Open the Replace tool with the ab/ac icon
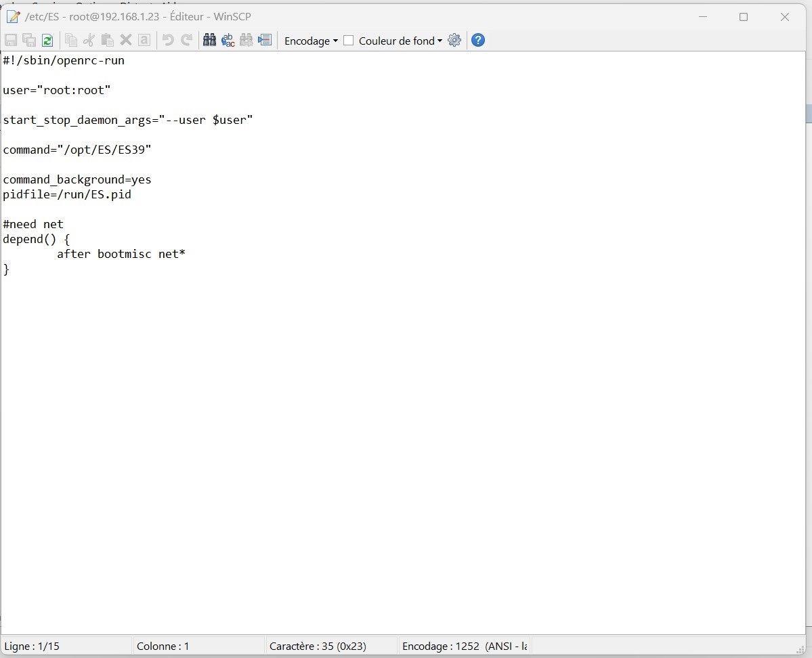This screenshot has width=812, height=658. pyautogui.click(x=228, y=41)
